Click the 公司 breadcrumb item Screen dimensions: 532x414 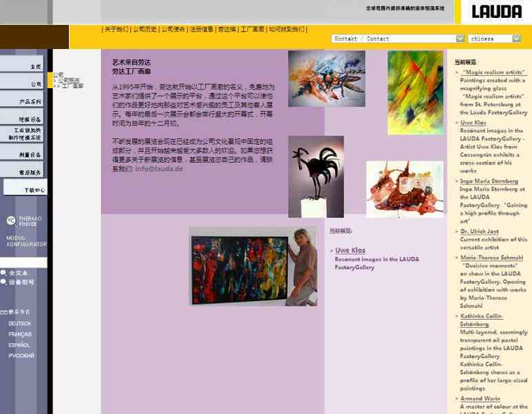click(x=58, y=74)
